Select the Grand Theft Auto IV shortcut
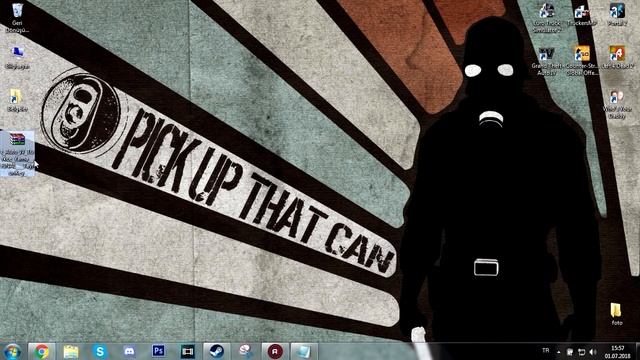 [547, 61]
